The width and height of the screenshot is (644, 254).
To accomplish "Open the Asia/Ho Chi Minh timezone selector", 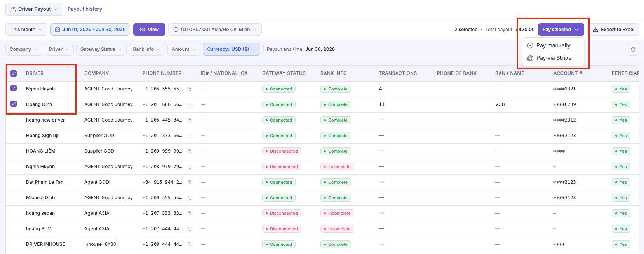I will [215, 30].
